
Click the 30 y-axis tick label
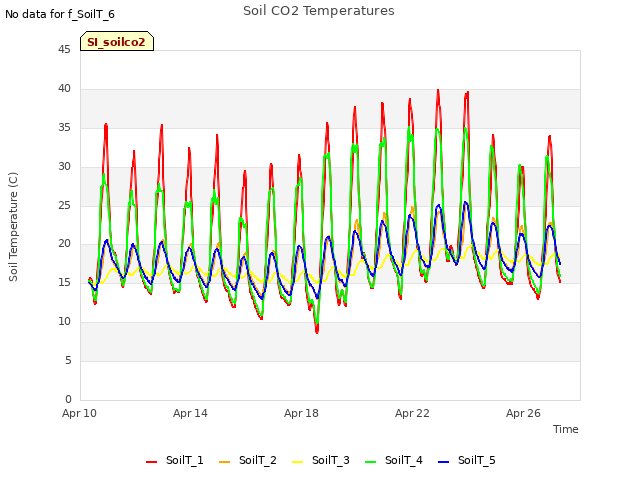[x=64, y=166]
